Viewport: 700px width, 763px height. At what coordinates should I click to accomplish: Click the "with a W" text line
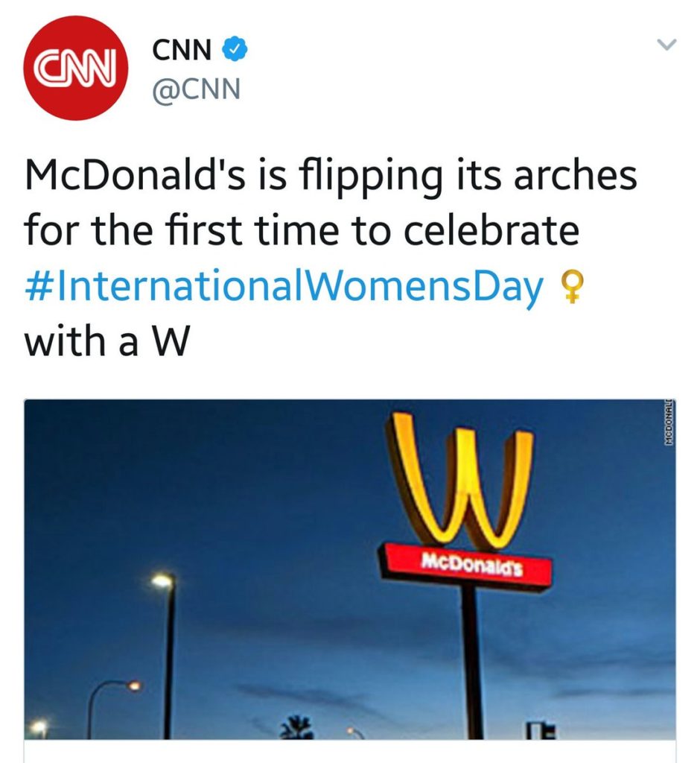click(x=106, y=340)
